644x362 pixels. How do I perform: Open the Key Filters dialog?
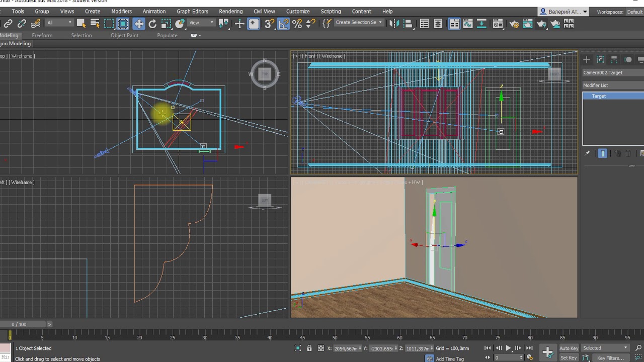click(610, 358)
